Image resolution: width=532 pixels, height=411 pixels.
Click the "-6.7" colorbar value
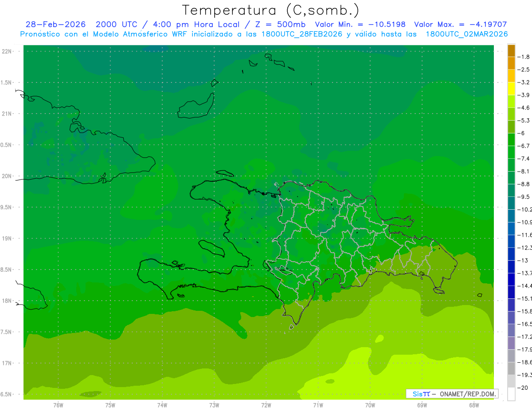(x=524, y=146)
